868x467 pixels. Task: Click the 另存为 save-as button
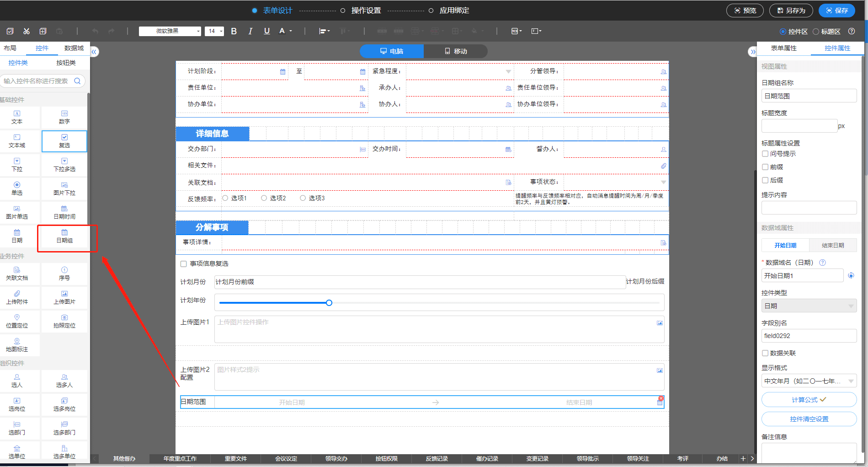click(791, 11)
